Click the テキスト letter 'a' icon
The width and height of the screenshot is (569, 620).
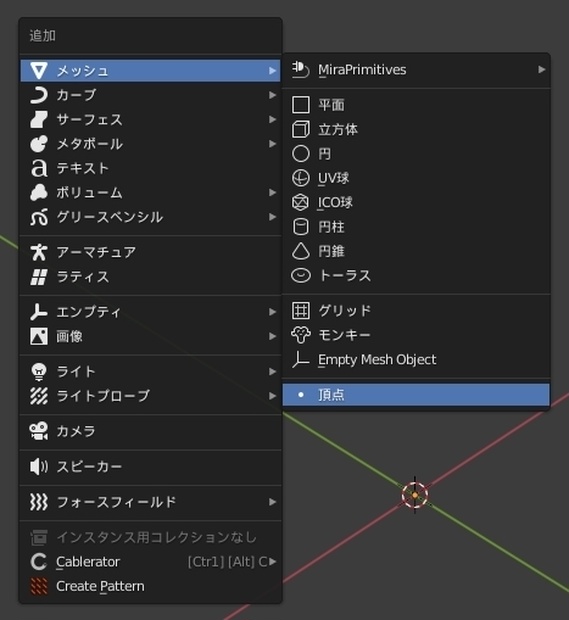39,168
